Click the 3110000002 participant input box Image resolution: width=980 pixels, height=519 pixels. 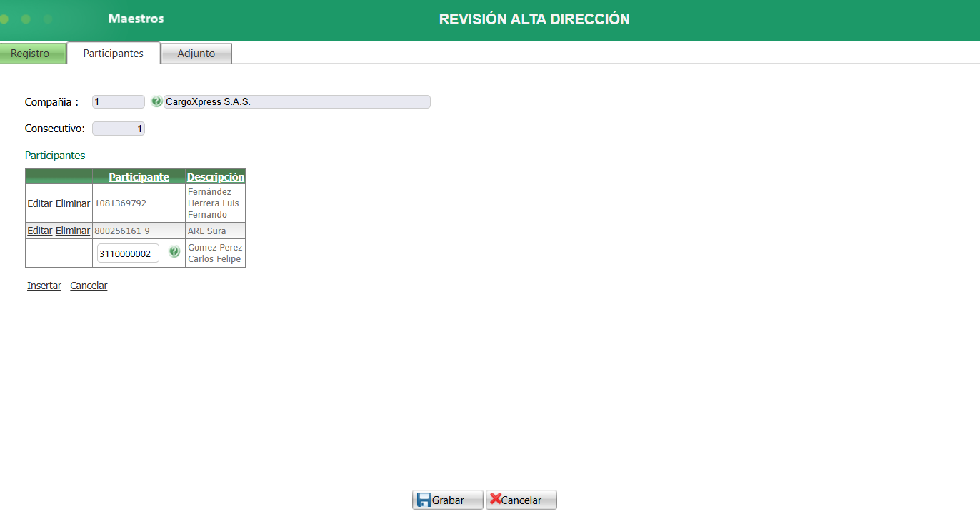(127, 253)
